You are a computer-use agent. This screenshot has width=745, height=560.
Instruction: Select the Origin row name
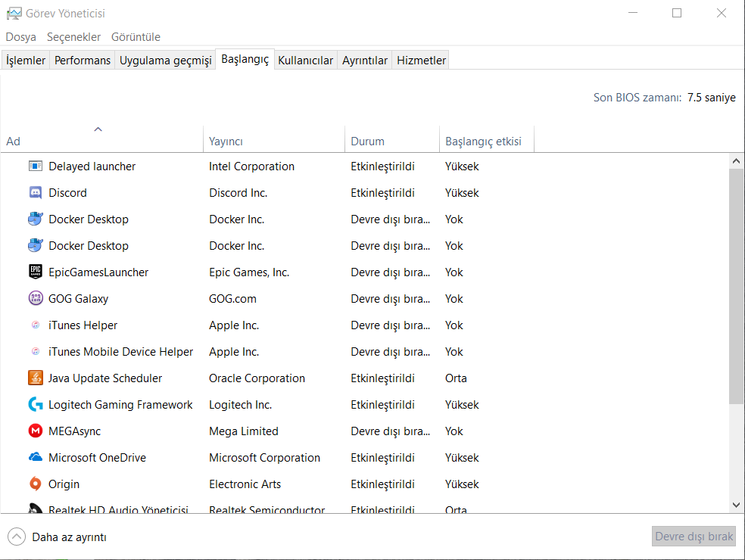point(64,484)
